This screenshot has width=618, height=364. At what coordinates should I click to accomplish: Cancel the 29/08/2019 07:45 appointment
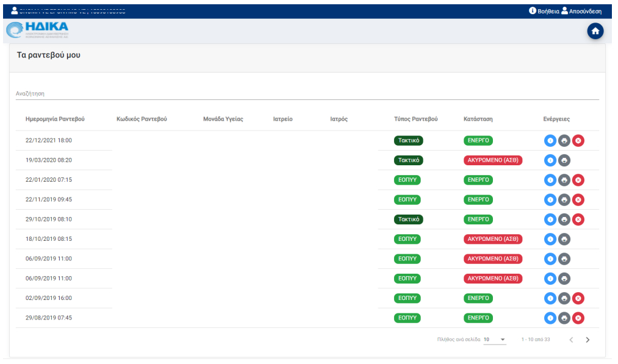(x=578, y=318)
